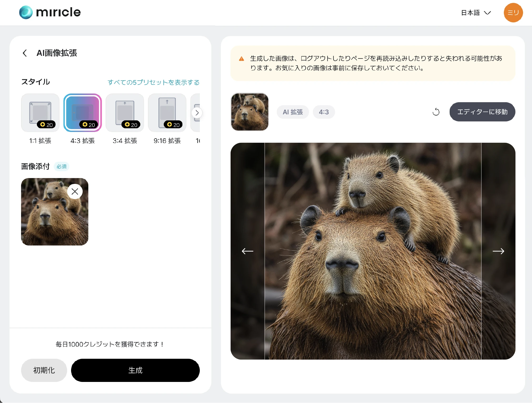This screenshot has width=532, height=403.
Task: Remove the attached capybara image
Action: pyautogui.click(x=75, y=191)
